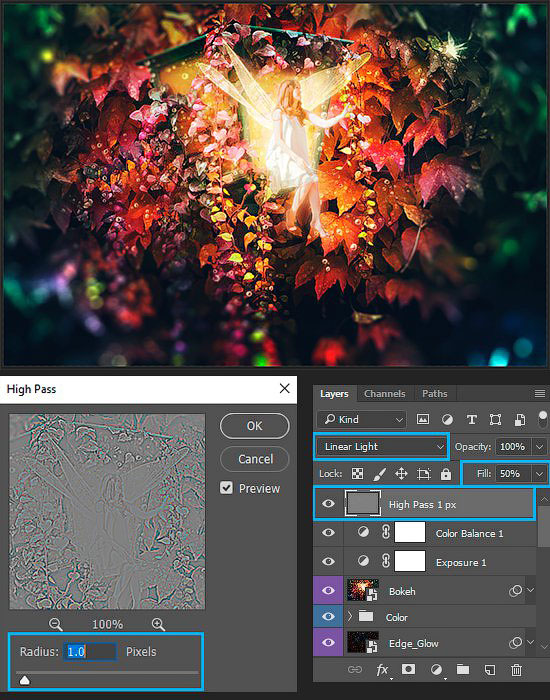Filter layers by type (T icon)
Viewport: 550px width, 700px height.
(471, 419)
